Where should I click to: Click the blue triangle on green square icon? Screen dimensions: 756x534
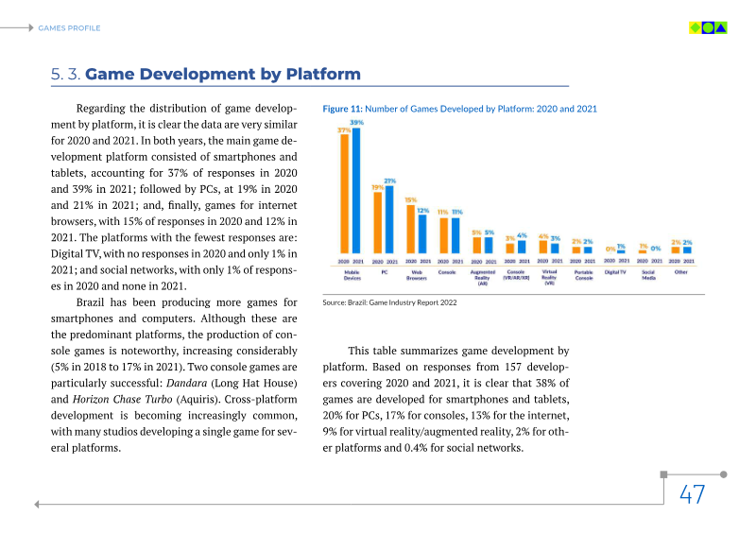(721, 27)
